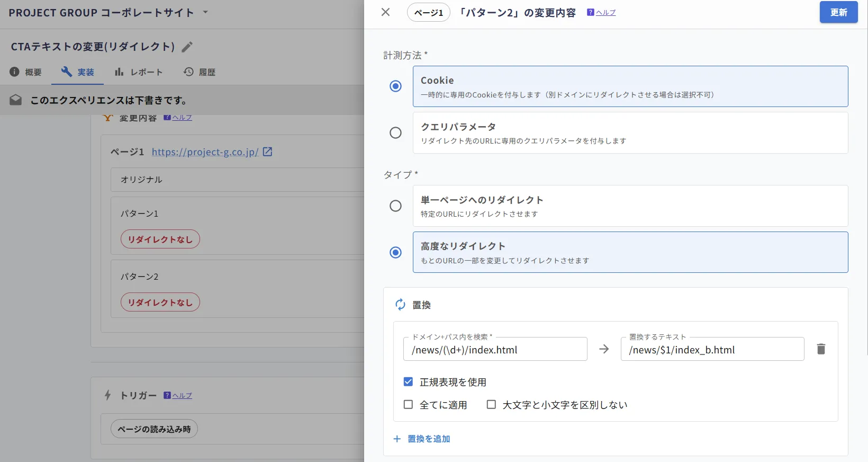Uncheck 正規表現を使用 checkbox
The image size is (868, 462).
[408, 381]
